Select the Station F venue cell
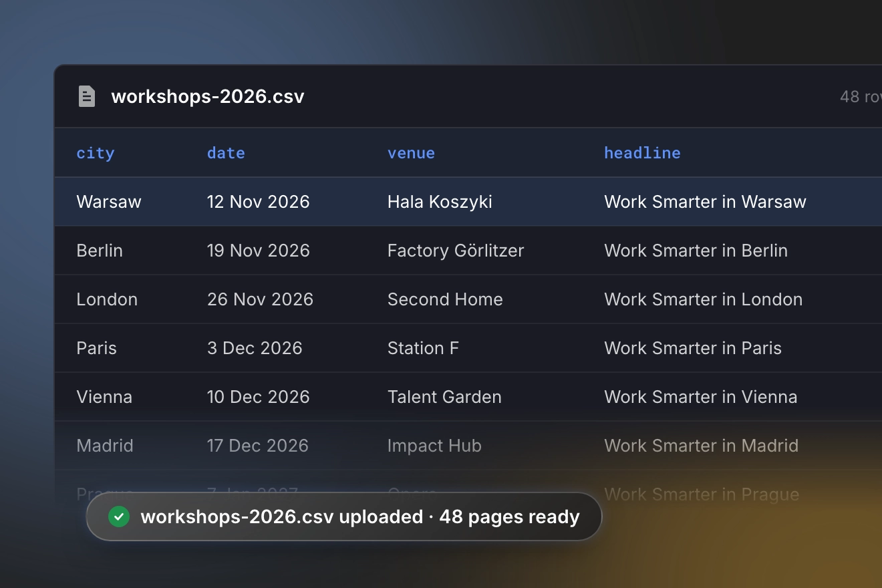This screenshot has height=588, width=882. pyautogui.click(x=423, y=348)
